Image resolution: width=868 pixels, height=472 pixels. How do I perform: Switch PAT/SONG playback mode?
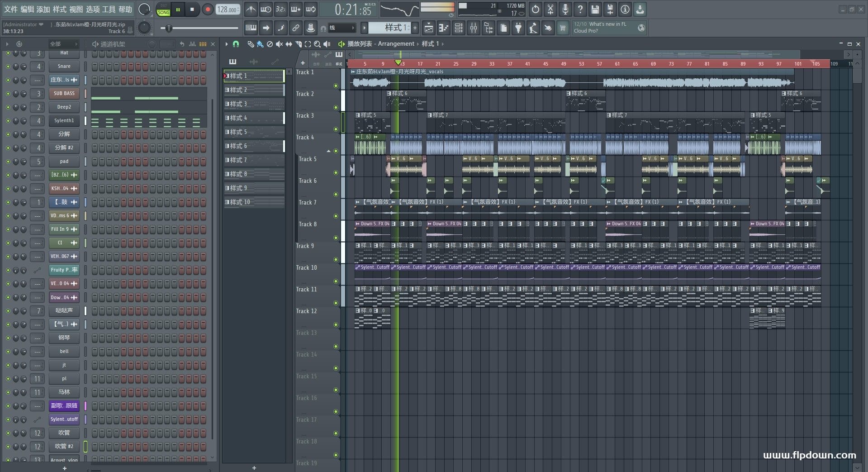pos(163,10)
